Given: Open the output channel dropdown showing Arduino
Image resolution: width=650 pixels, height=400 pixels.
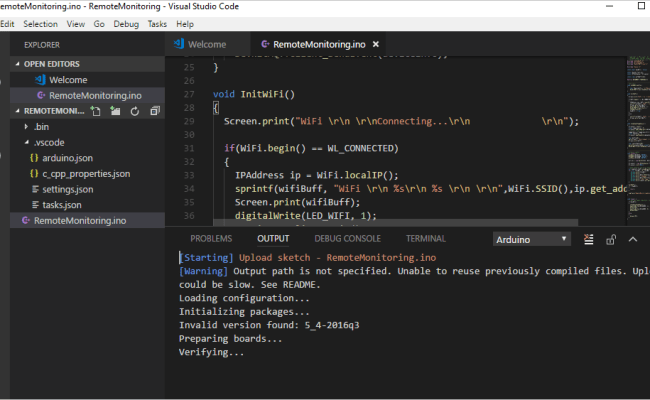Looking at the screenshot, I should tap(531, 240).
